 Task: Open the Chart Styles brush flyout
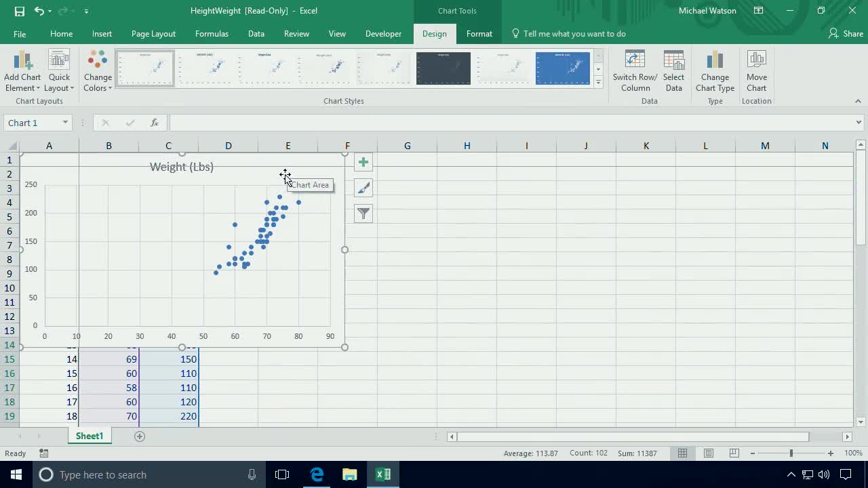(x=363, y=188)
